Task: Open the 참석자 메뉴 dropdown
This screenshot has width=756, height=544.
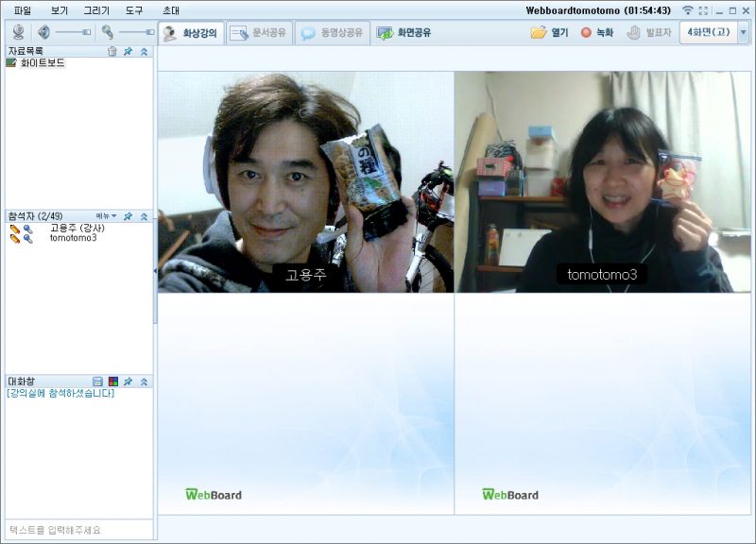Action: pyautogui.click(x=106, y=216)
